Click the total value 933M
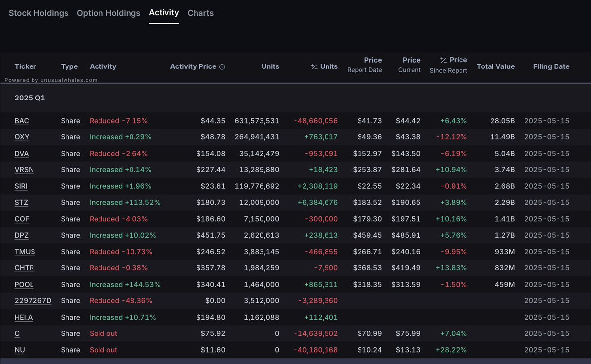 (505, 252)
